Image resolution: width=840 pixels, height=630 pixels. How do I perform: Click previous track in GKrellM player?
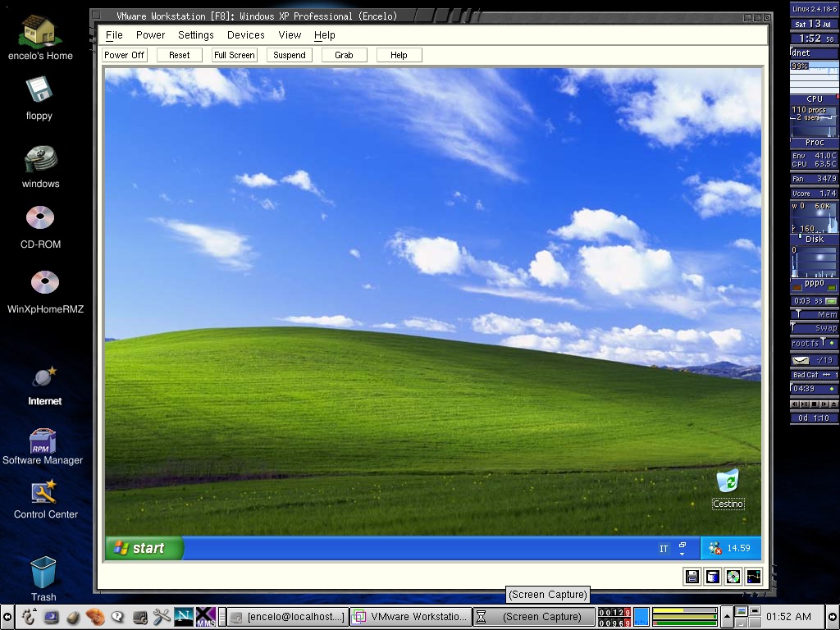point(795,404)
